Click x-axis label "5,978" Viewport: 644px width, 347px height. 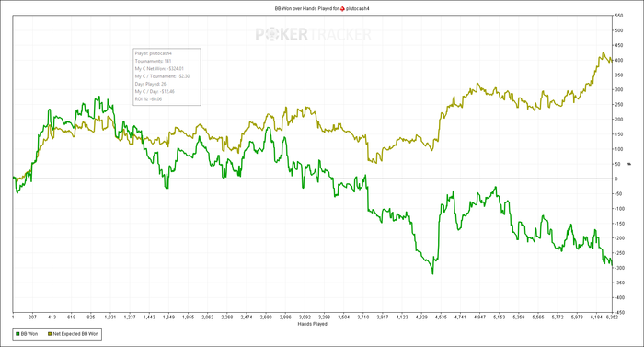click(577, 317)
